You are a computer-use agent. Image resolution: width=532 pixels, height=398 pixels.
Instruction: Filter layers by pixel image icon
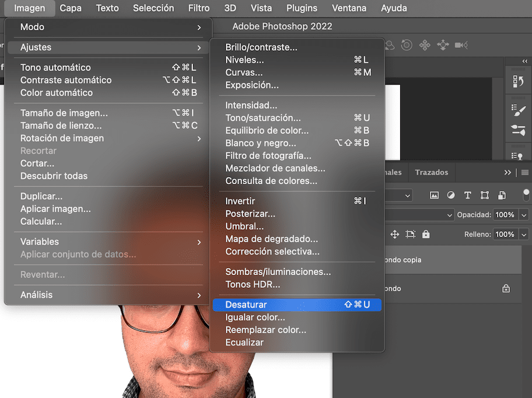[x=434, y=195]
